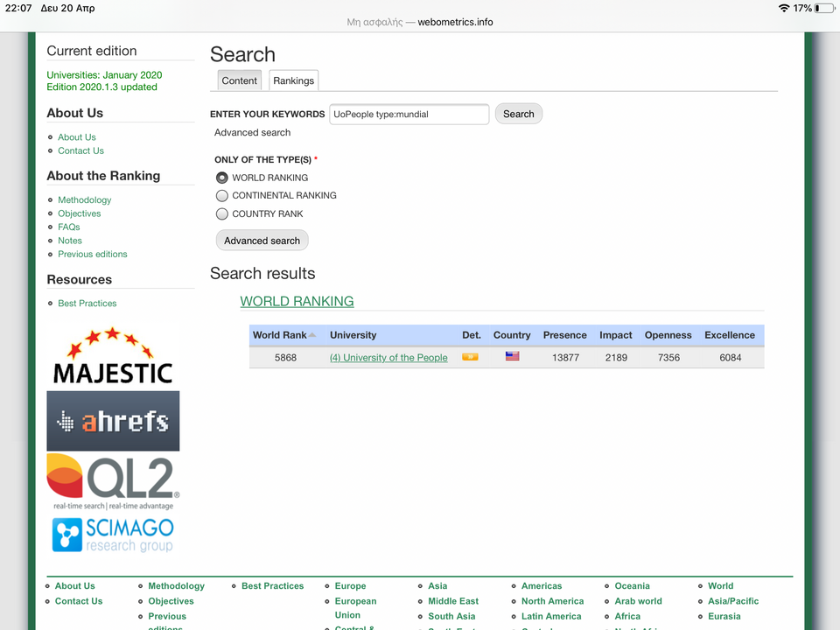Open Notes sidebar link
This screenshot has width=840, height=630.
point(70,241)
